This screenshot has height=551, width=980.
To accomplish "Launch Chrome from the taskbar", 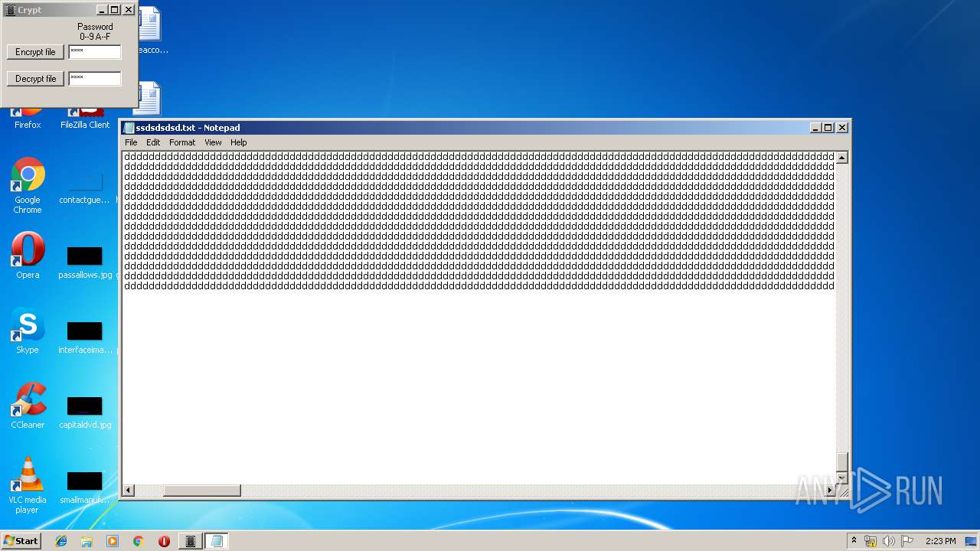I will coord(138,541).
